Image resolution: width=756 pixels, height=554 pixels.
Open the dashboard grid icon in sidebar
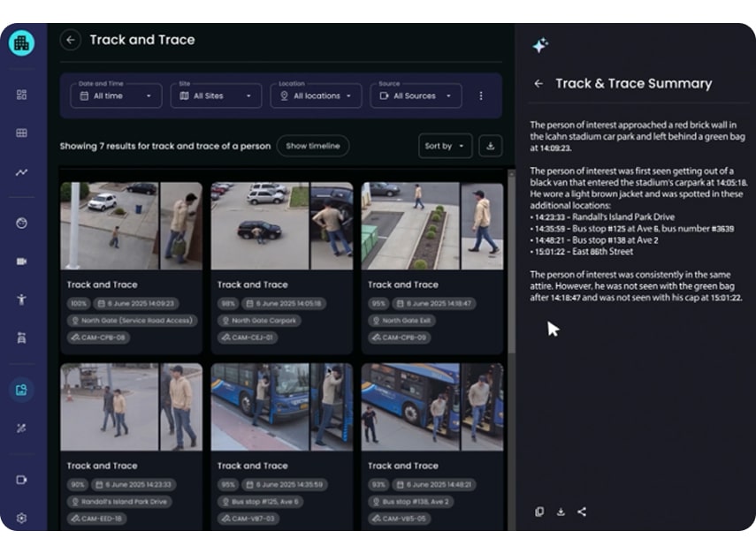21,95
